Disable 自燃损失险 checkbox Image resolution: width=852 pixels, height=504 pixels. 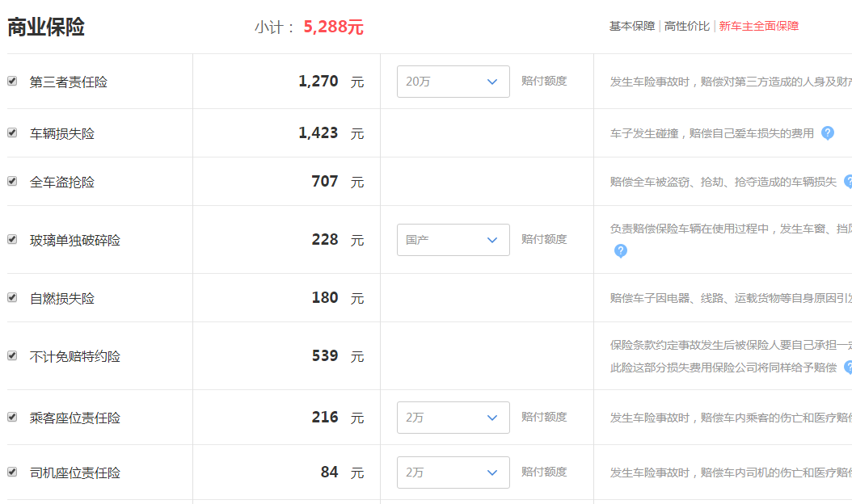(x=12, y=297)
